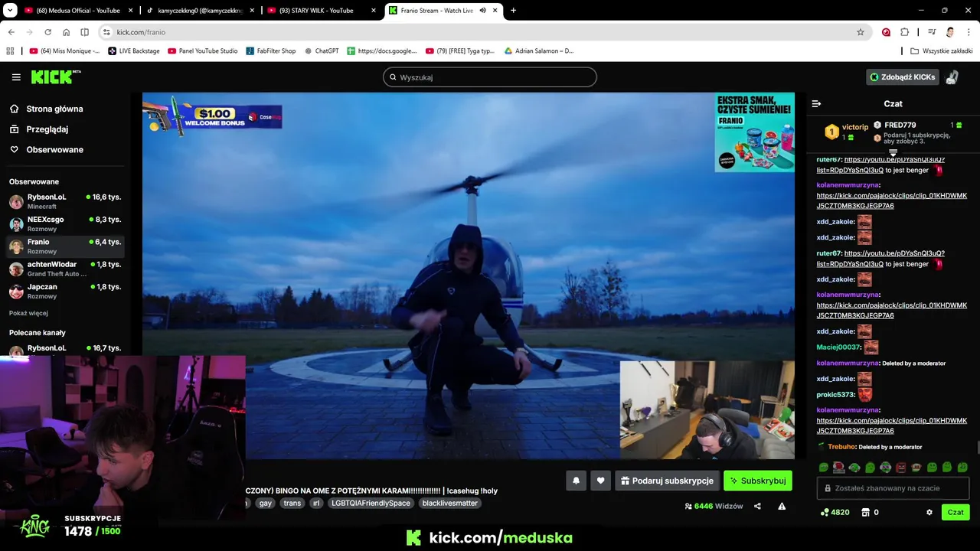Expand followed list with Pokaż więcej
This screenshot has height=551, width=980.
coord(28,313)
